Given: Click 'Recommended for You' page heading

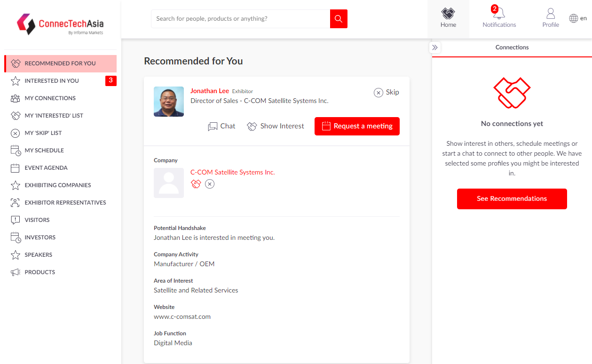Looking at the screenshot, I should pos(193,61).
